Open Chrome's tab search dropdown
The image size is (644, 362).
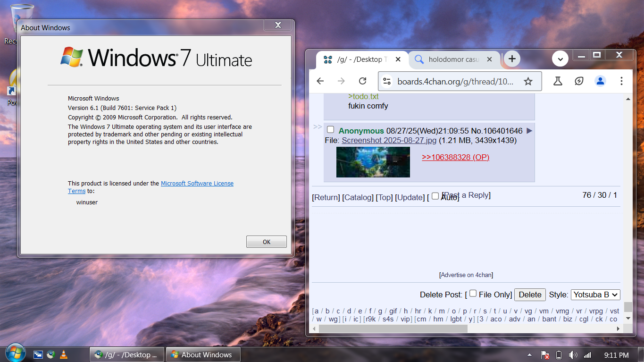(x=560, y=59)
